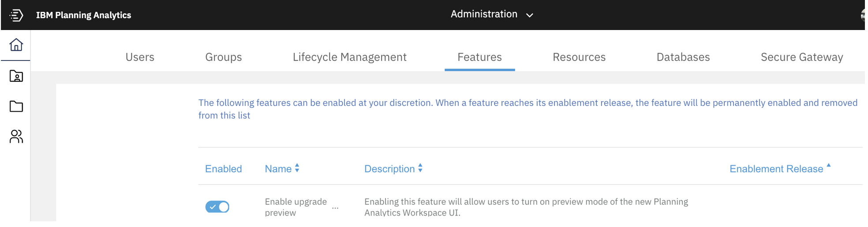
Task: Open the shared folder sidebar icon
Action: (x=16, y=106)
